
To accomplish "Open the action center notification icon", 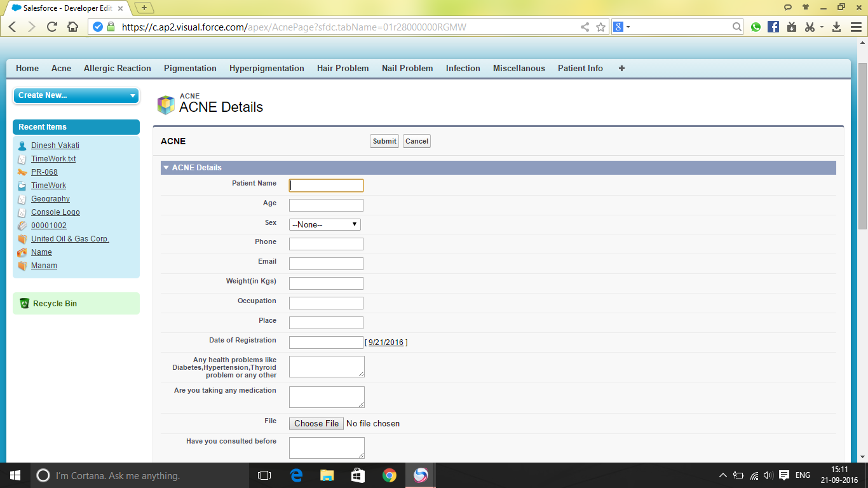I will [x=784, y=475].
